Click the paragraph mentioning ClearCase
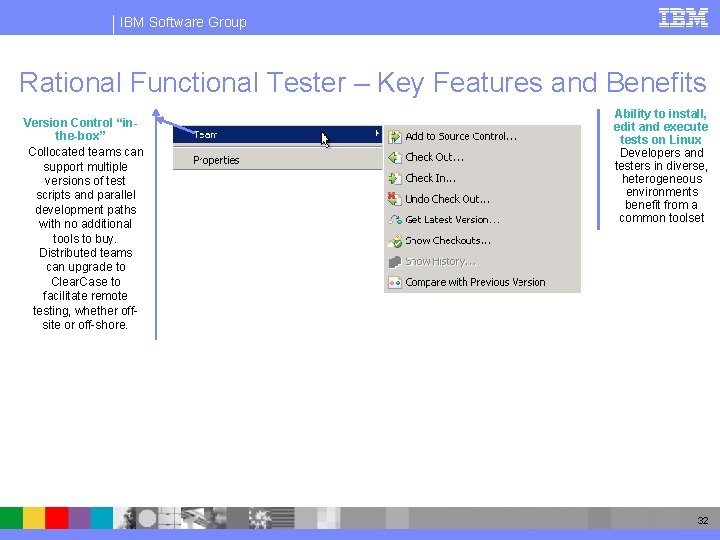720x540 pixels. (85, 238)
